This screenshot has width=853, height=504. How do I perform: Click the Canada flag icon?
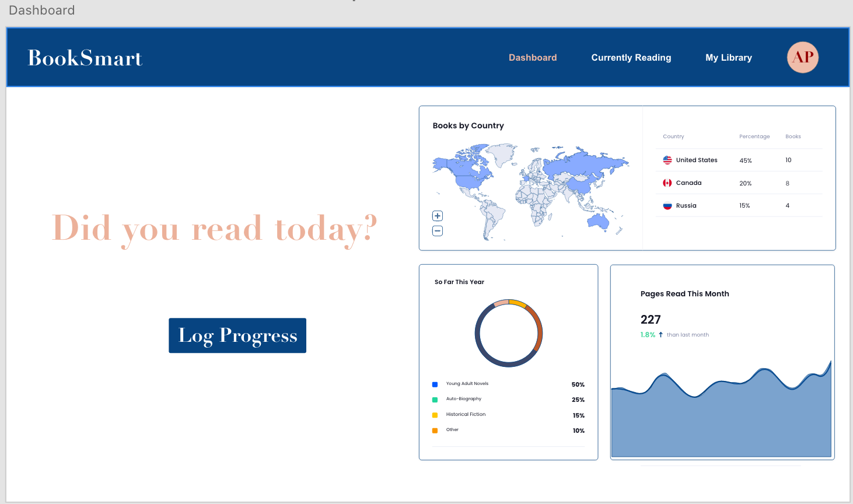click(667, 183)
